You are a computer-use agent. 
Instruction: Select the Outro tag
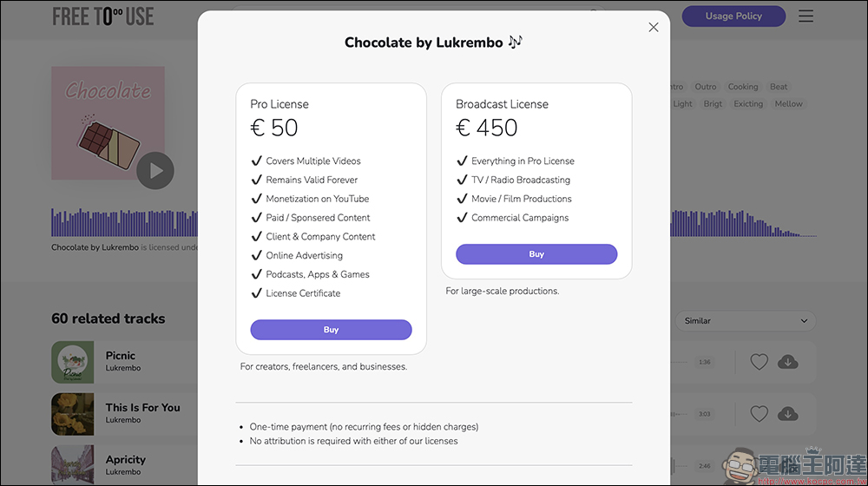(x=706, y=87)
